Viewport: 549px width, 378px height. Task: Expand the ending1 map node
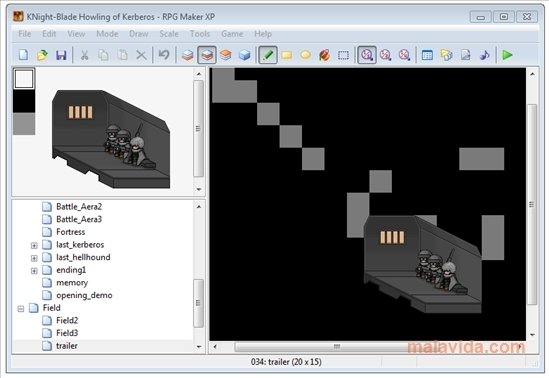pos(34,271)
